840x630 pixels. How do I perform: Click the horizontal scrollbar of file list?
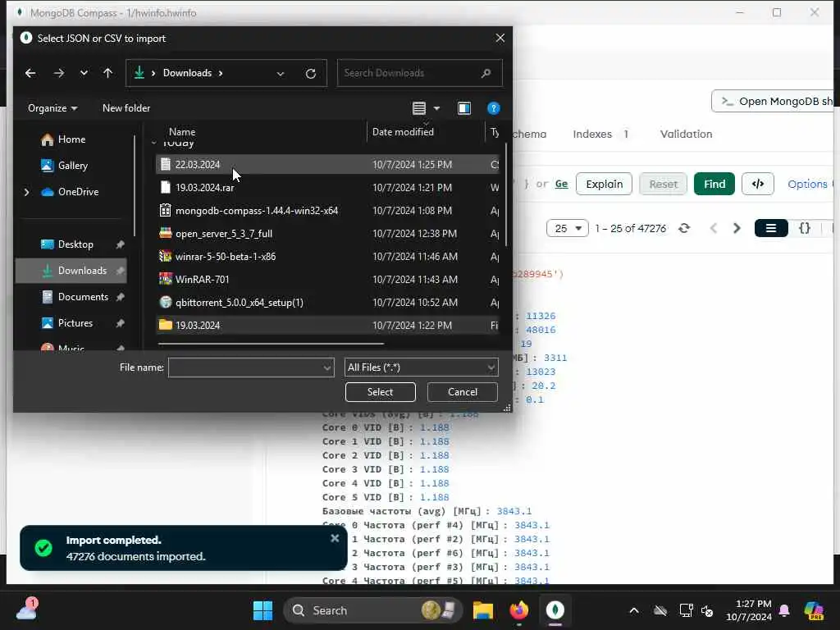pyautogui.click(x=271, y=344)
